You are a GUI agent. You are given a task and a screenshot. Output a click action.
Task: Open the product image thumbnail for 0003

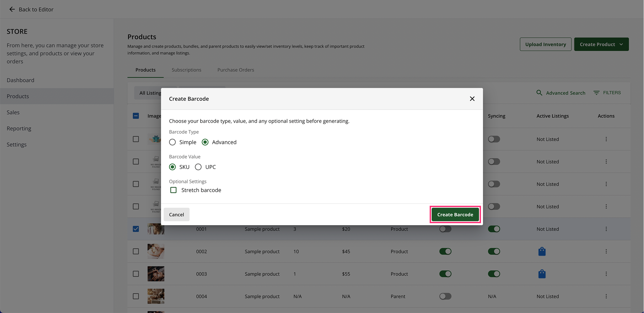tap(156, 274)
